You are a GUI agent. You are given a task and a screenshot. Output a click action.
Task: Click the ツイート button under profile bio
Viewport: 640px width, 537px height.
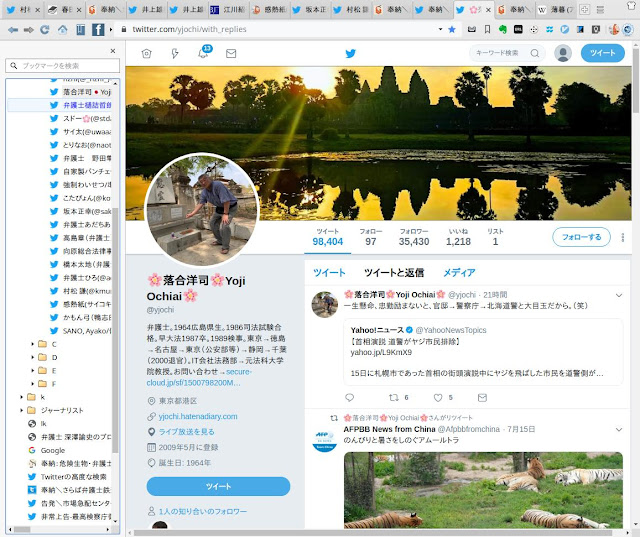218,486
